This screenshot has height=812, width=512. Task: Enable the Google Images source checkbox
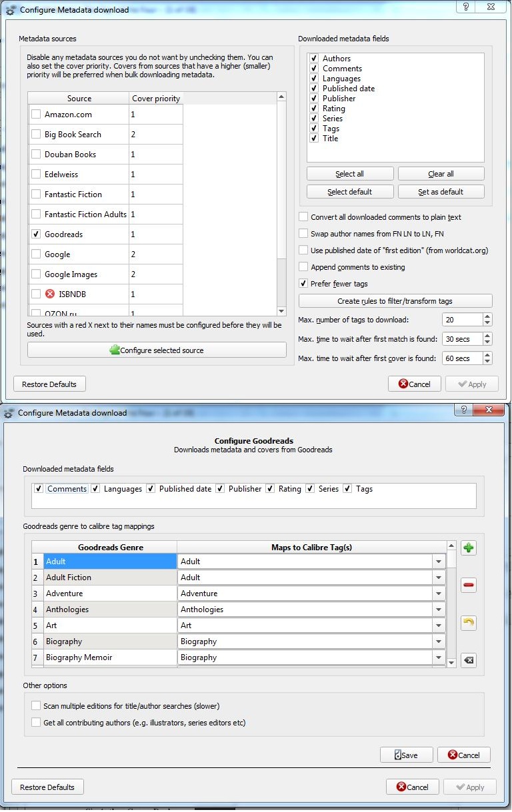pyautogui.click(x=36, y=274)
